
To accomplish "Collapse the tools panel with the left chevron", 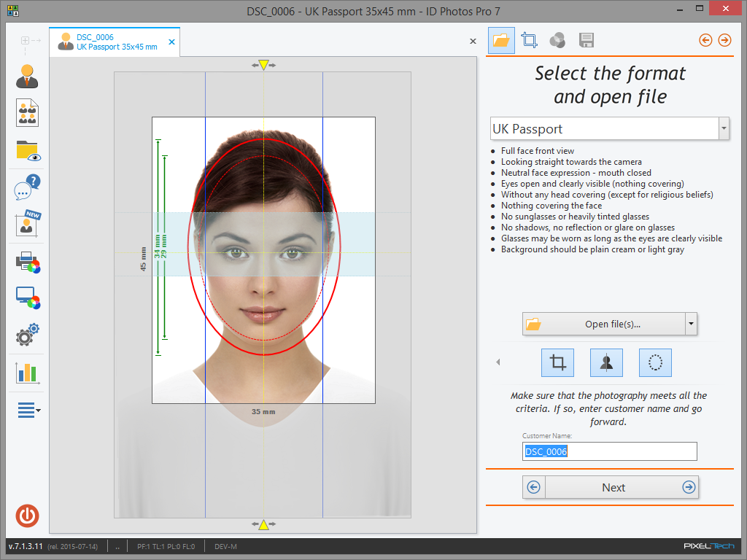I will pos(498,361).
